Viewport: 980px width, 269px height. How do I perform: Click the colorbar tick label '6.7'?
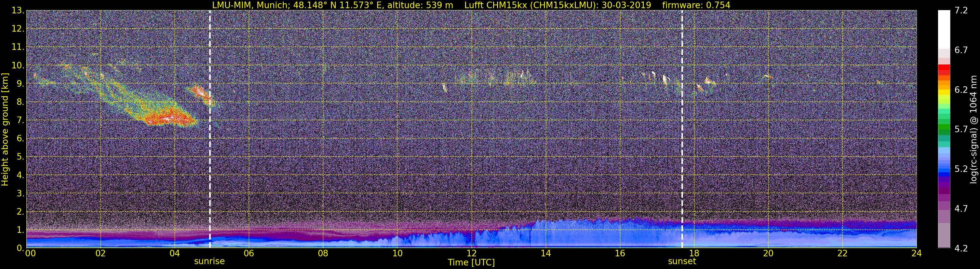(961, 50)
